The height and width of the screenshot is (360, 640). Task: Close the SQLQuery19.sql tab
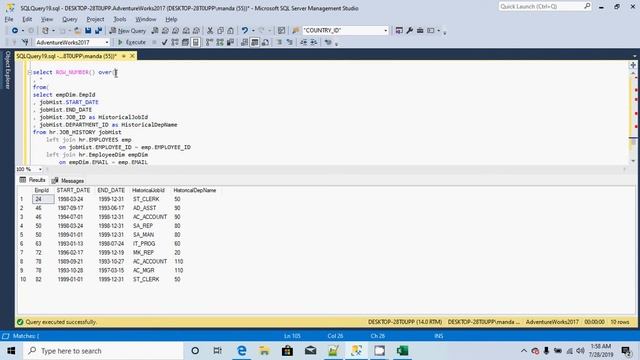[x=132, y=56]
